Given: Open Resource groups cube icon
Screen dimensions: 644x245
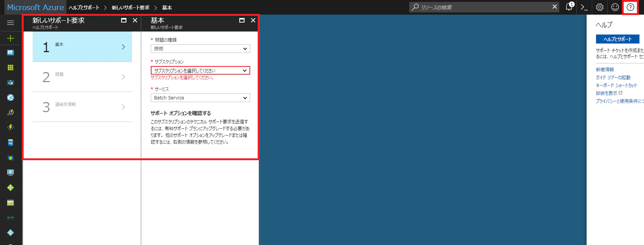Looking at the screenshot, I should [x=11, y=83].
